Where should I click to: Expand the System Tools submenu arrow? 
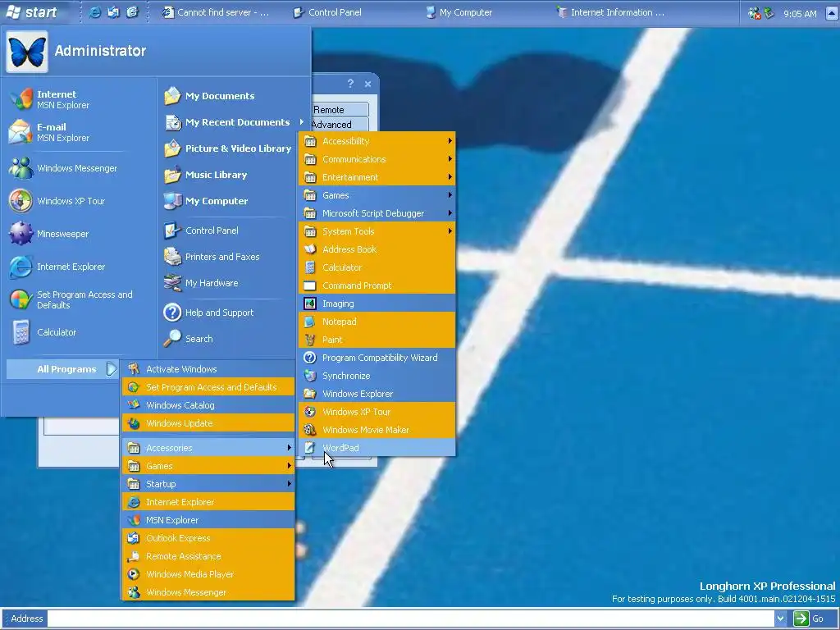[x=450, y=231]
